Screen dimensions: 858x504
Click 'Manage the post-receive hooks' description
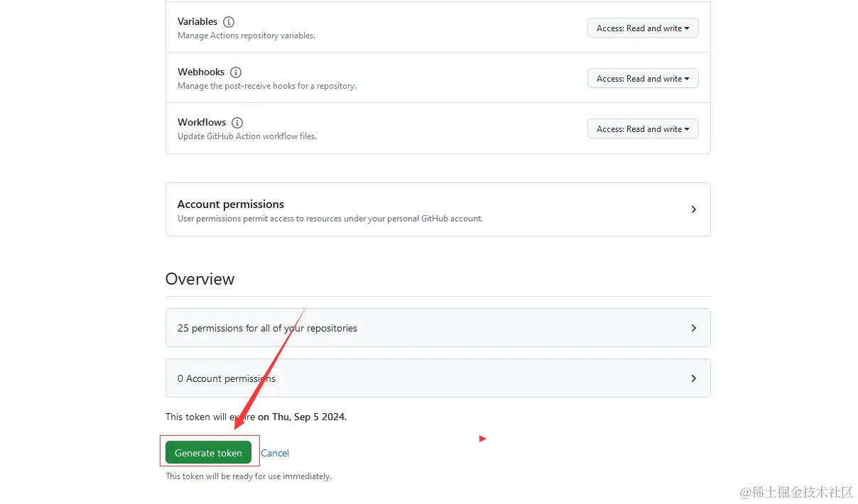click(x=267, y=86)
